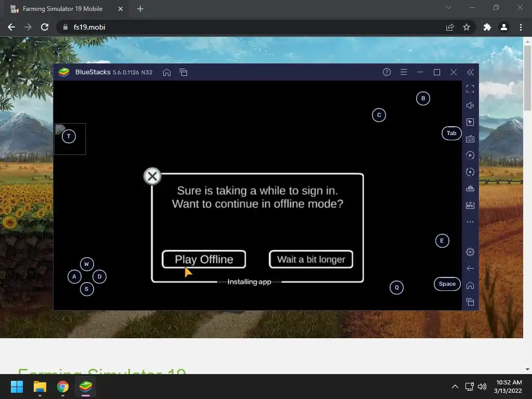Click the Install APK icon
The image size is (532, 399).
[470, 205]
